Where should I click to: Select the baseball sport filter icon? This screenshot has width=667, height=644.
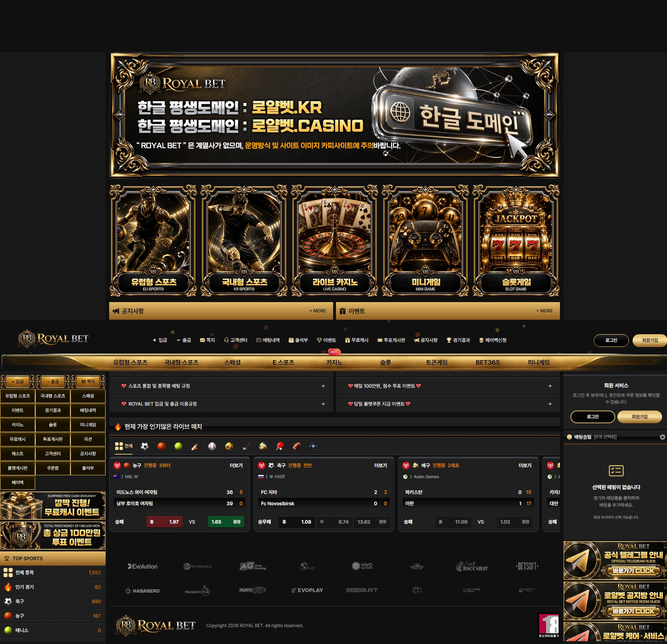click(212, 446)
